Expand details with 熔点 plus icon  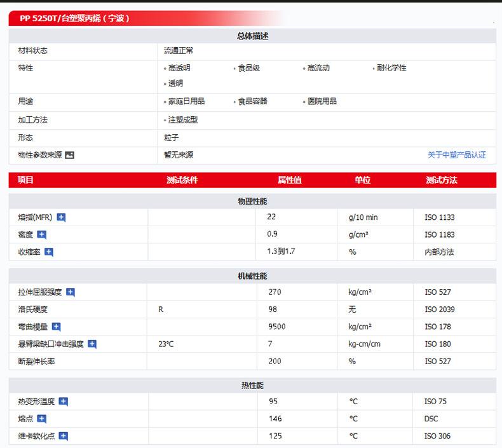click(x=42, y=419)
